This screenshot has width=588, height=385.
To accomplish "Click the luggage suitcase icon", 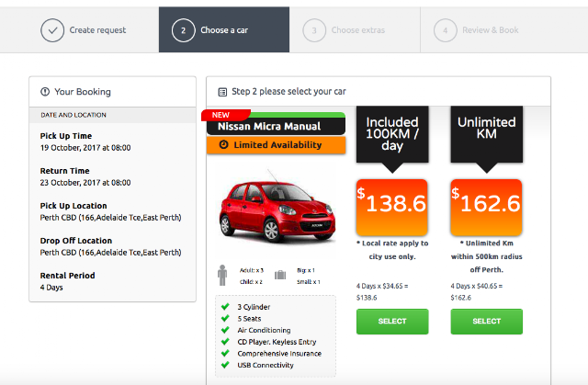I will (x=279, y=276).
